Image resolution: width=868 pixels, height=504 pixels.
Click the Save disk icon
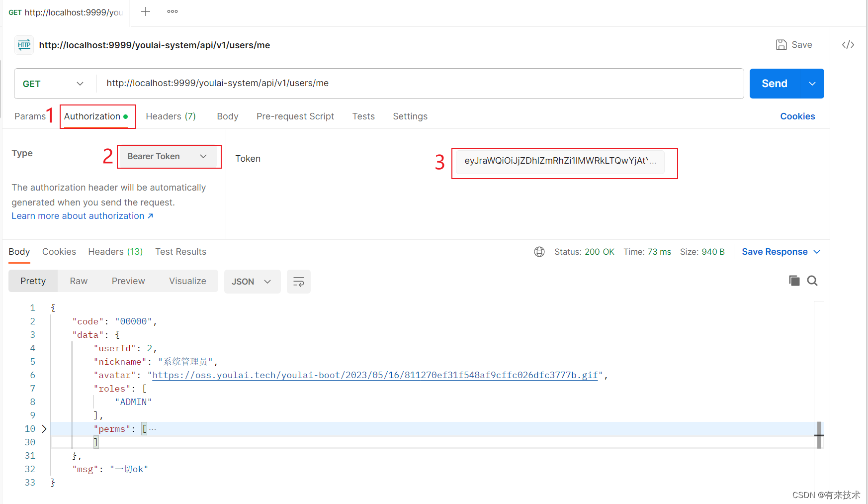pos(781,45)
